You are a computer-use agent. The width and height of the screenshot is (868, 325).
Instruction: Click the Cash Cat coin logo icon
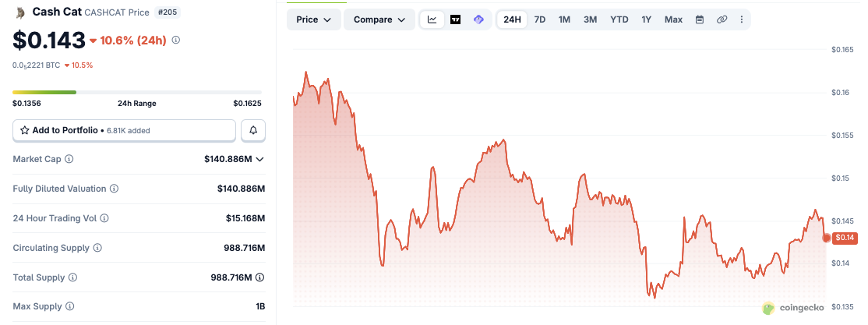pyautogui.click(x=20, y=12)
